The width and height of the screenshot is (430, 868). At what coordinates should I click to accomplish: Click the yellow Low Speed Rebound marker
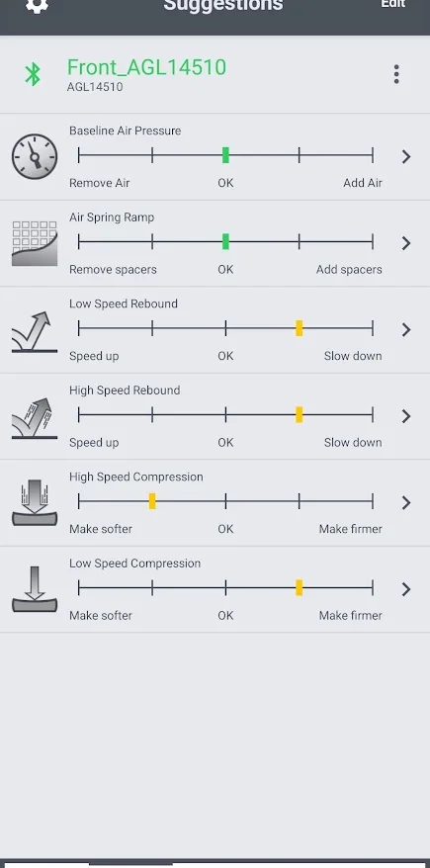tap(299, 328)
